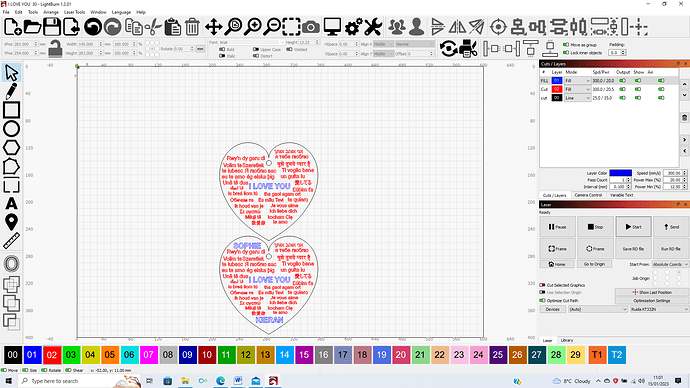The image size is (690, 388).
Task: Switch to the Library tab
Action: (x=567, y=340)
